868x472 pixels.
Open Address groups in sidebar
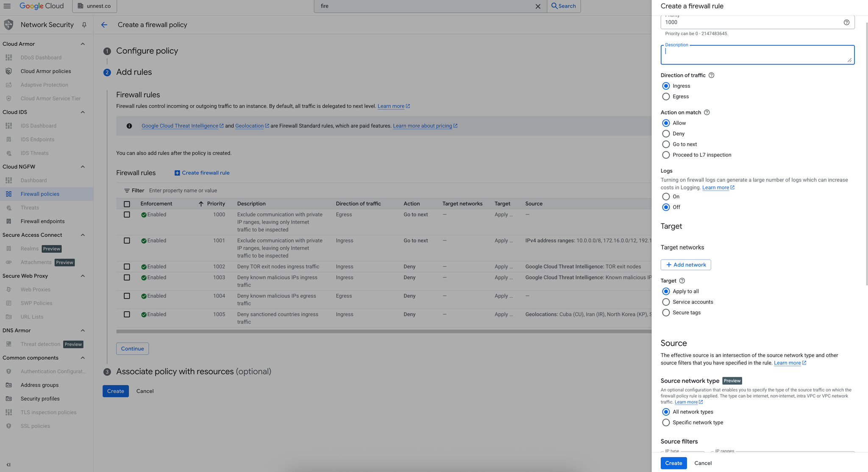(x=39, y=385)
